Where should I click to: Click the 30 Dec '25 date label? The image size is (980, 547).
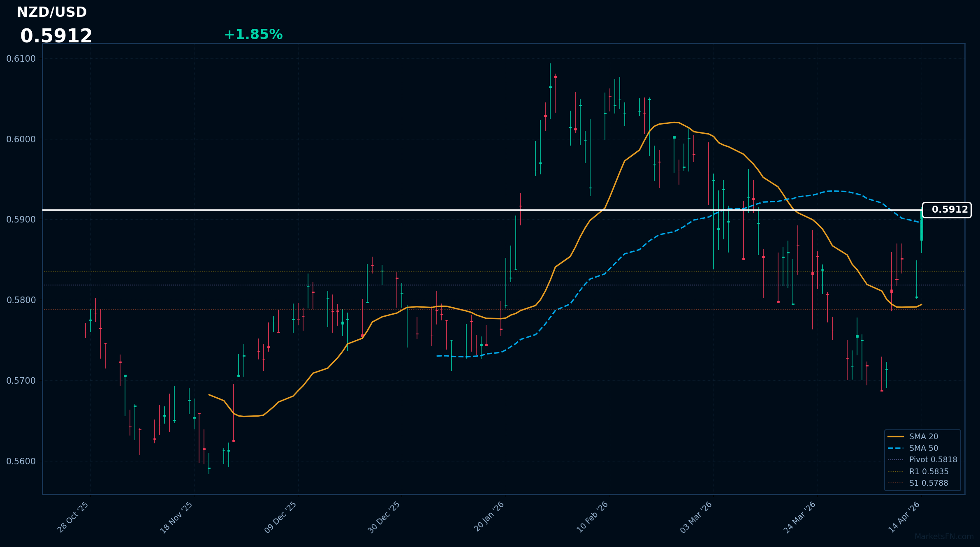pos(384,518)
